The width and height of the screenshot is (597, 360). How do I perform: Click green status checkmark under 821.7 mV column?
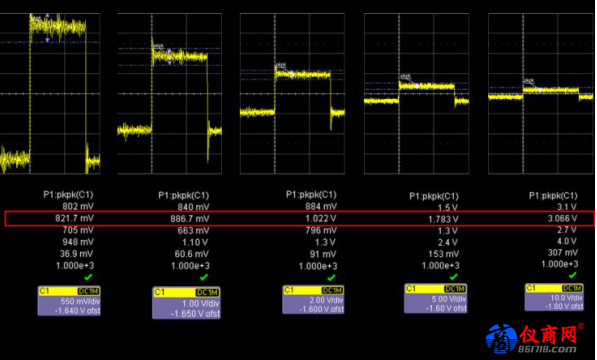click(x=88, y=277)
